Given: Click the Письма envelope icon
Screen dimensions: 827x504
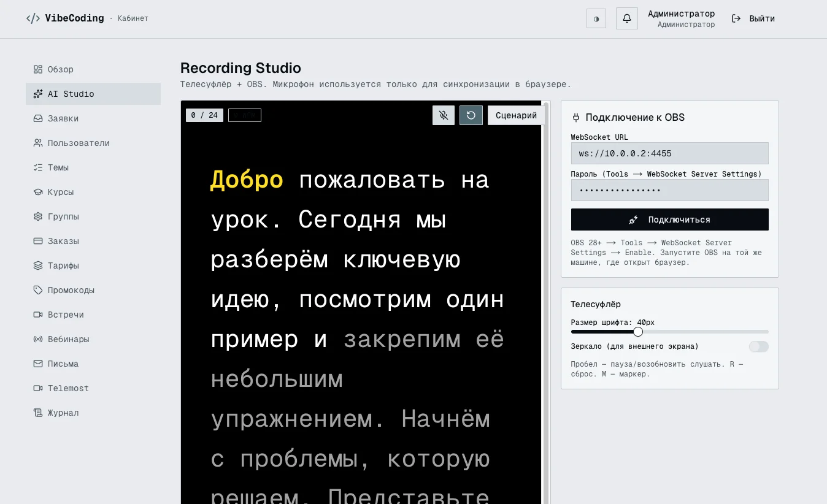Looking at the screenshot, I should pyautogui.click(x=38, y=364).
